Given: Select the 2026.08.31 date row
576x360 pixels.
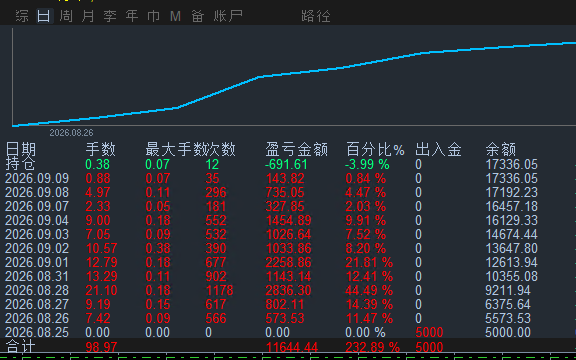Looking at the screenshot, I should pos(37,276).
